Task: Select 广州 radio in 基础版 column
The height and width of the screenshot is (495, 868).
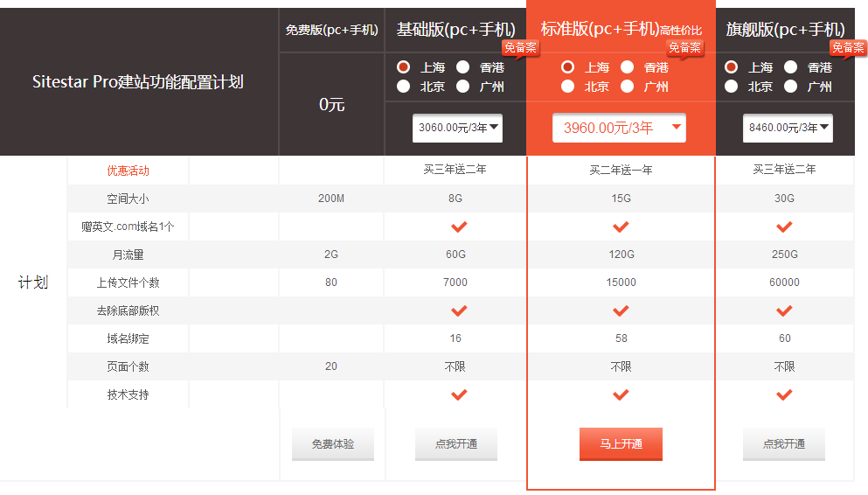Action: click(462, 87)
